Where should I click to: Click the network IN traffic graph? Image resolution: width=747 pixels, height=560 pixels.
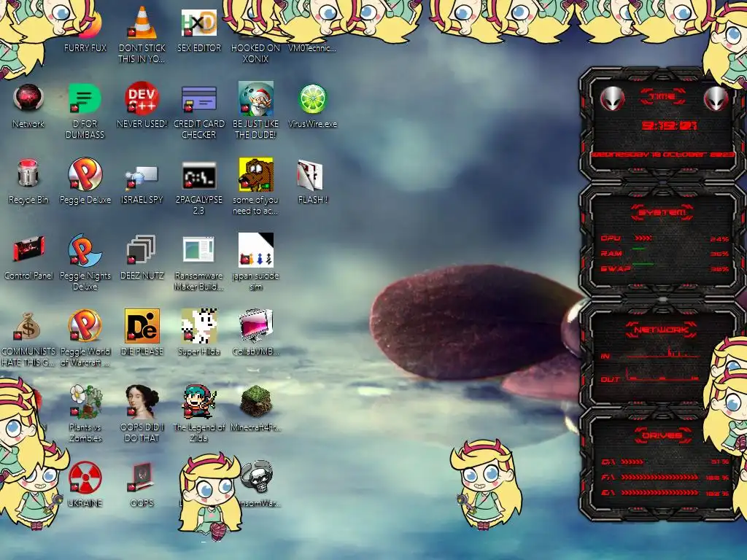[x=663, y=353]
